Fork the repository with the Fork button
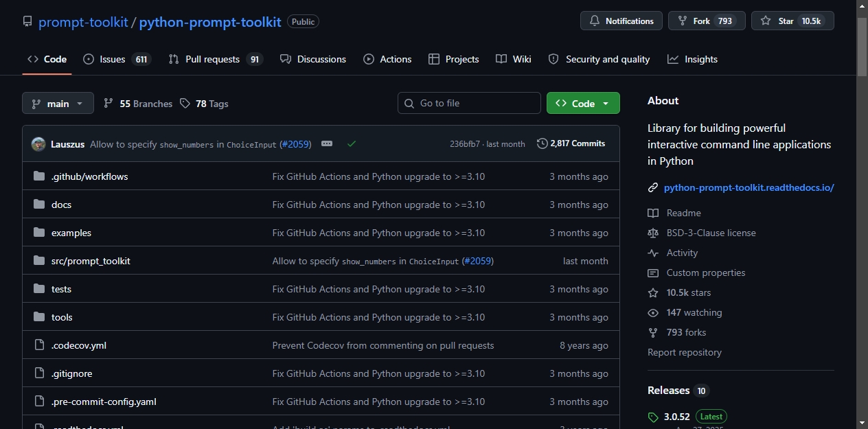 pyautogui.click(x=707, y=21)
